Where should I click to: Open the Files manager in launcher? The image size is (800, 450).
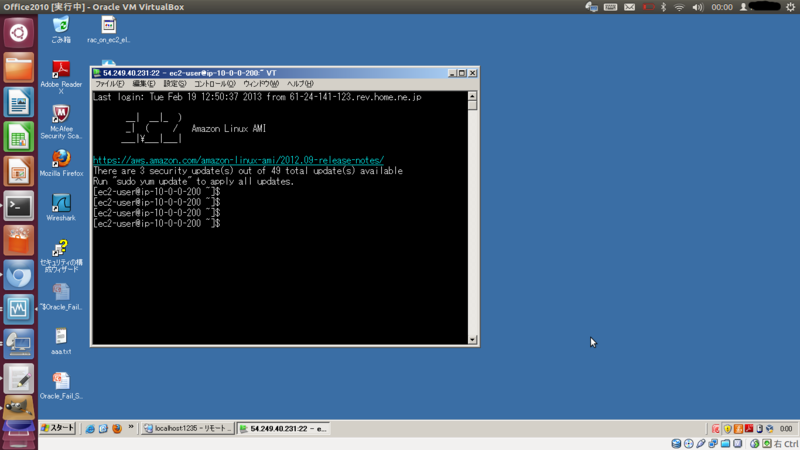point(18,67)
